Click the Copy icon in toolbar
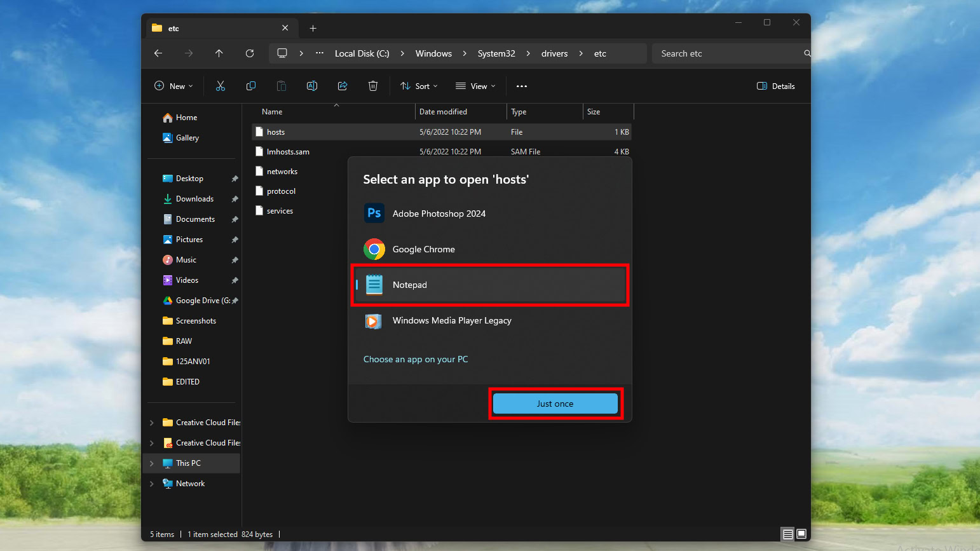Viewport: 980px width, 551px height. [251, 86]
